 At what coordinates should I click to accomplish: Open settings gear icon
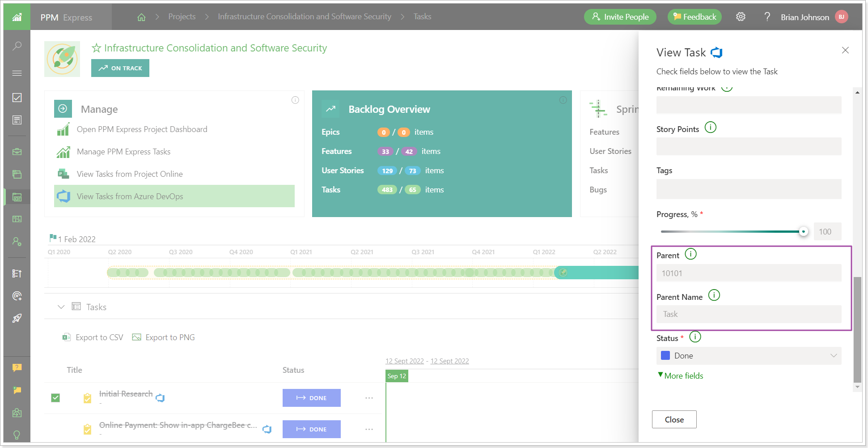tap(741, 17)
